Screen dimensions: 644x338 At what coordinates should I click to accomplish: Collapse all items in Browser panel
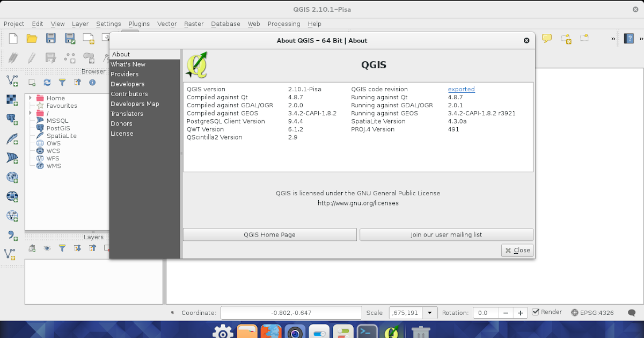(x=77, y=83)
